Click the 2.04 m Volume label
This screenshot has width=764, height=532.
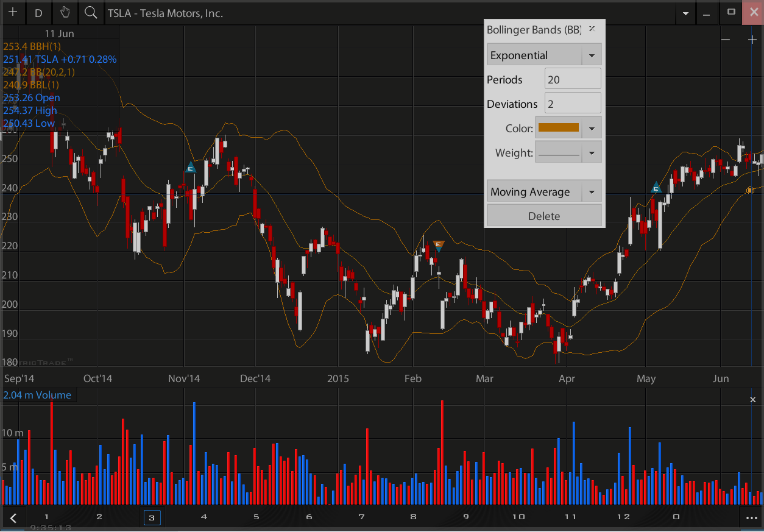click(x=37, y=395)
